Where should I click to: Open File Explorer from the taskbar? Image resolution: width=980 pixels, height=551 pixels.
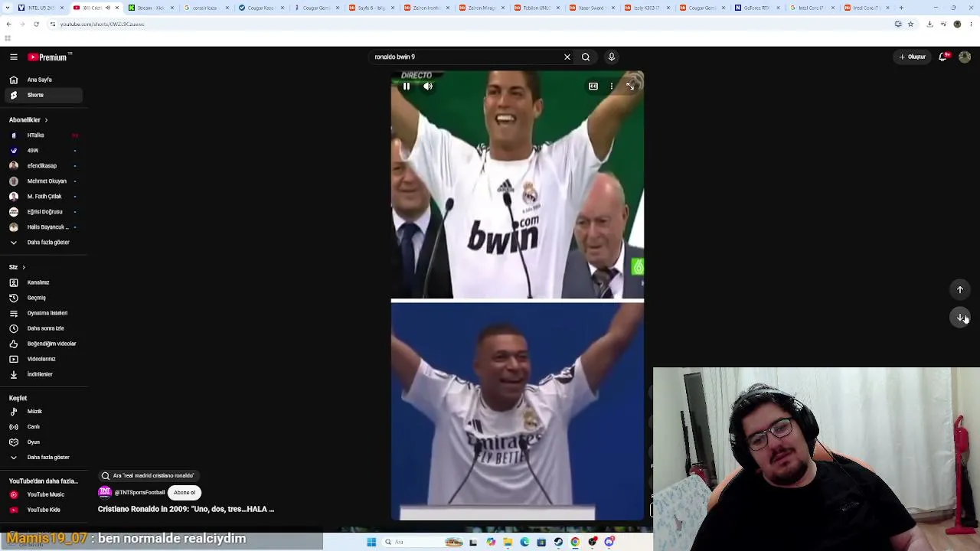click(x=508, y=542)
